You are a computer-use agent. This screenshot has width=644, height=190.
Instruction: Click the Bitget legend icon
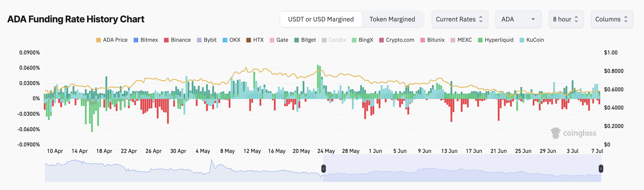pos(296,40)
